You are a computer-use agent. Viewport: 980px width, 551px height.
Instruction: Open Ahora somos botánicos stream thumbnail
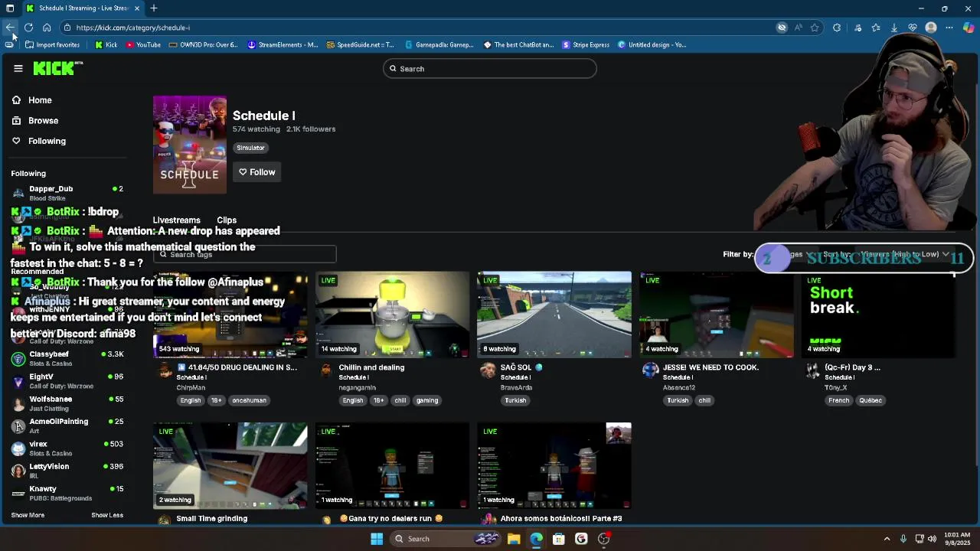[x=554, y=465]
